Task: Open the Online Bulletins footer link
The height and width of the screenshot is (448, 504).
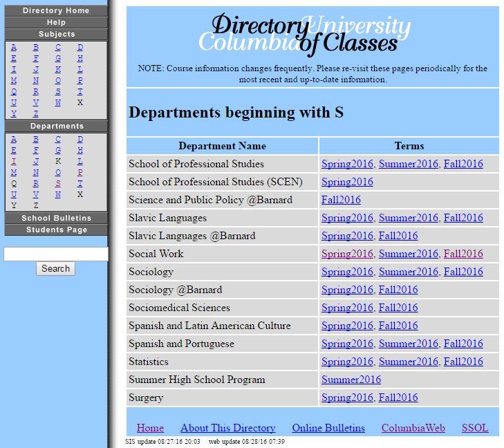Action: coord(328,428)
